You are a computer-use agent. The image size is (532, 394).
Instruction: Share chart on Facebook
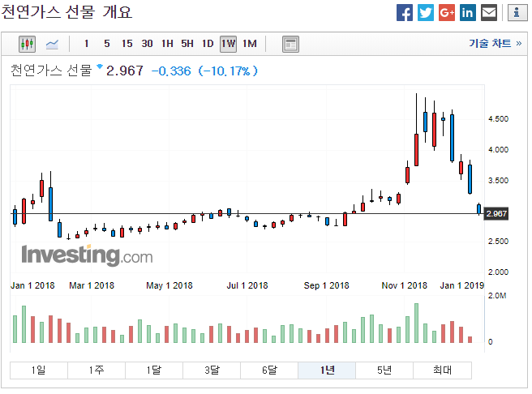point(405,12)
